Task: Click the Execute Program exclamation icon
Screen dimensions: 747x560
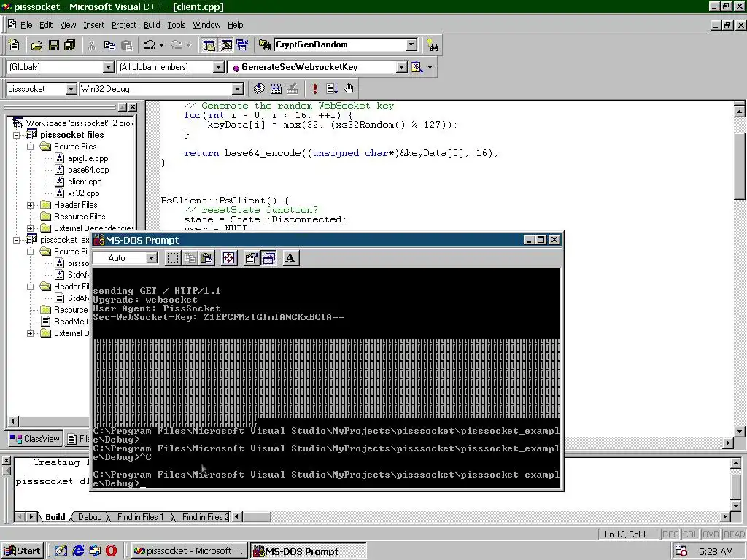Action: click(315, 88)
